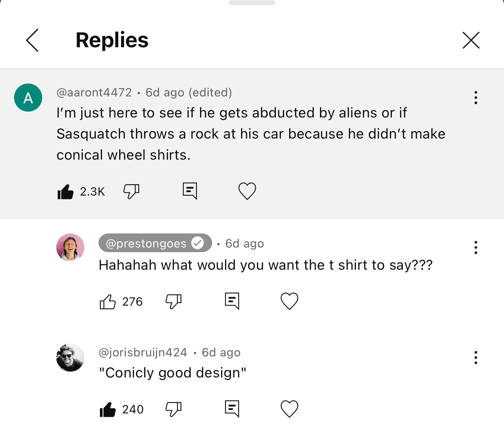This screenshot has width=504, height=445.
Task: Reply to jorisbruijn424's comment
Action: tap(232, 409)
